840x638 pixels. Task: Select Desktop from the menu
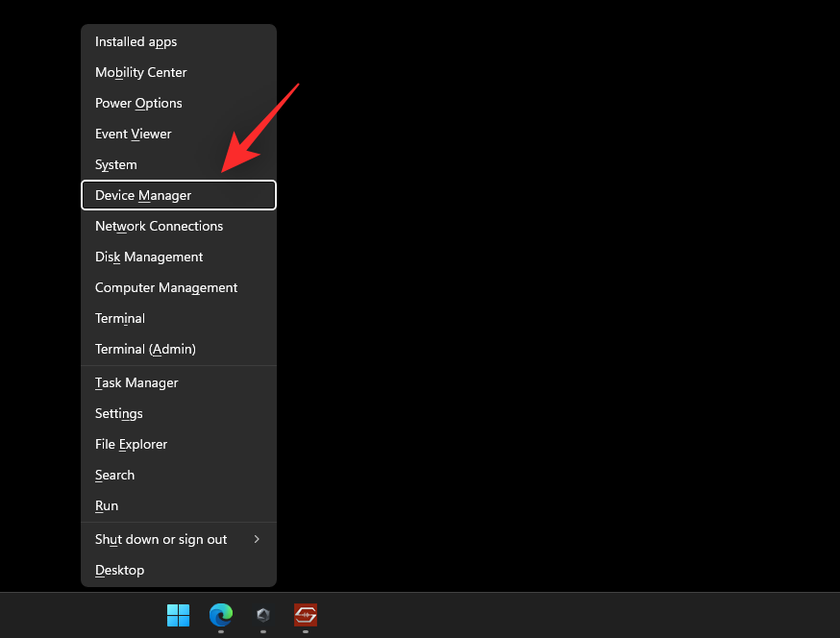click(x=119, y=570)
